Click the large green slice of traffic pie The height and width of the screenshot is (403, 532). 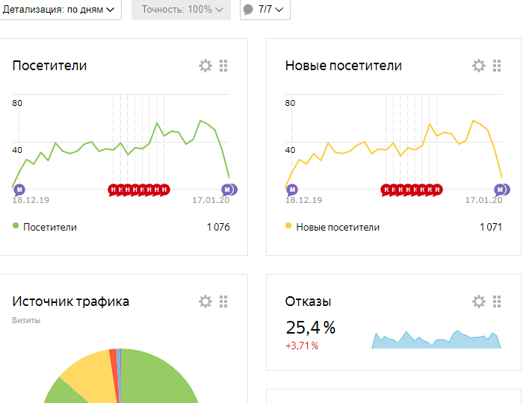point(156,380)
